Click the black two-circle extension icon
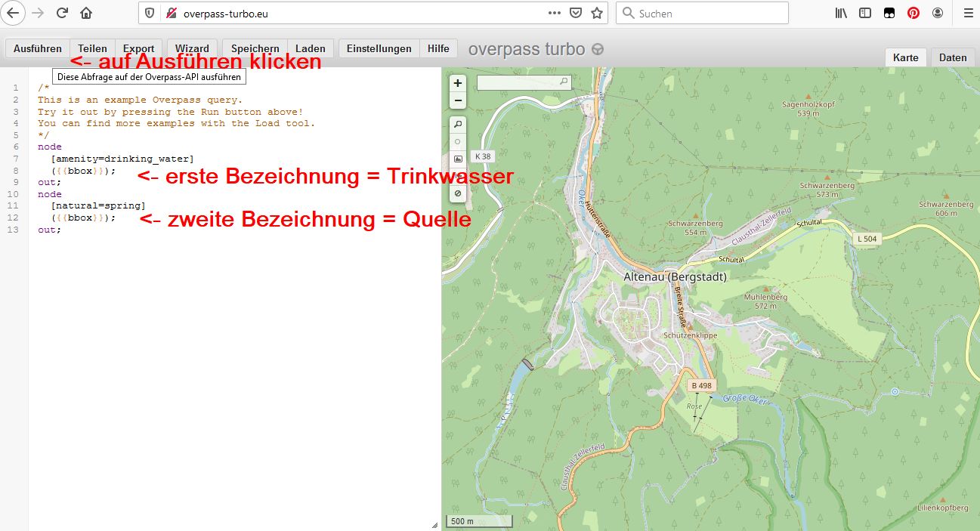This screenshot has height=531, width=980. [889, 13]
